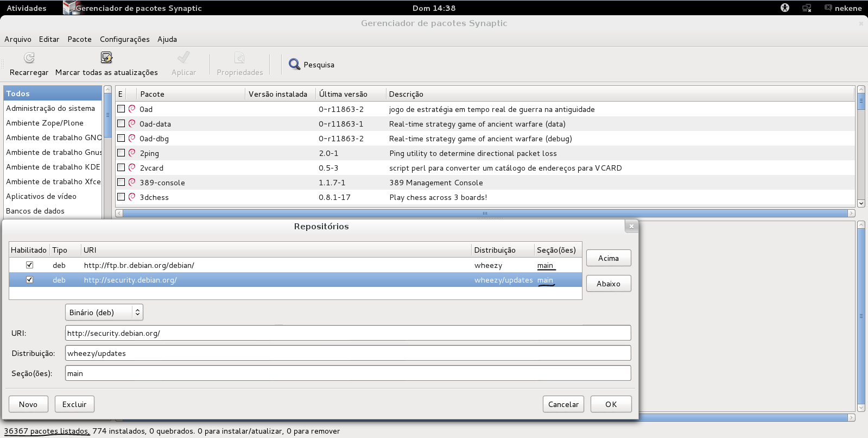Disable the security.debian.org repository checkbox
This screenshot has width=868, height=438.
pyautogui.click(x=30, y=279)
